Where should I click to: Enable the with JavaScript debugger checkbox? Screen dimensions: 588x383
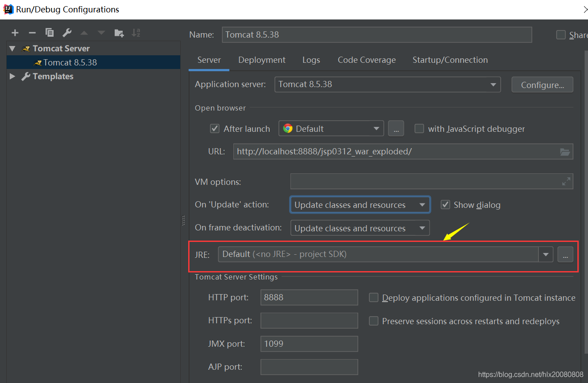[419, 128]
